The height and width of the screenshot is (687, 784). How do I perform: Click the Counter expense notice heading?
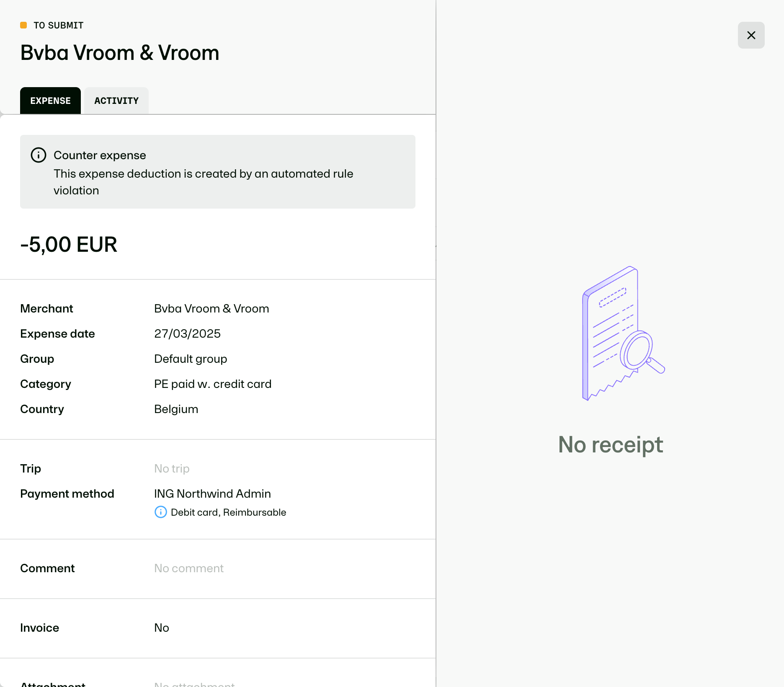pos(100,155)
